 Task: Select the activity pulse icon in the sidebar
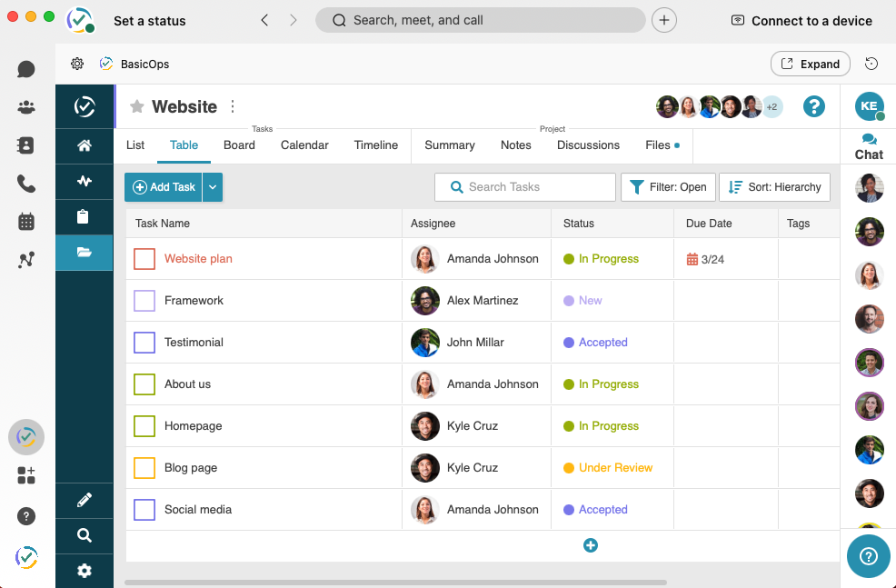click(x=84, y=180)
